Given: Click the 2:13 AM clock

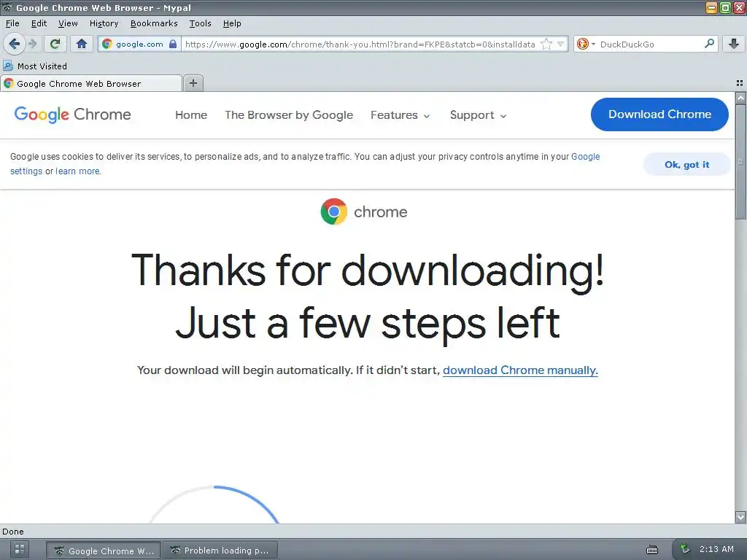Looking at the screenshot, I should pos(716,549).
